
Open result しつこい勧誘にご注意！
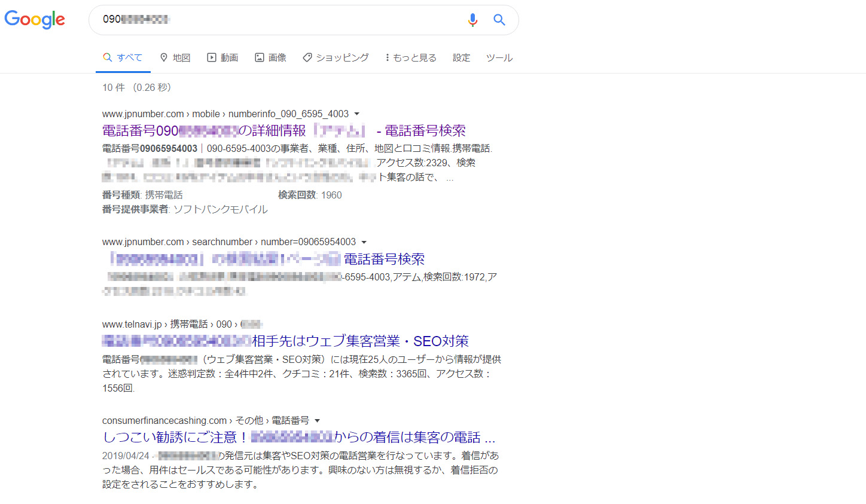pos(298,437)
